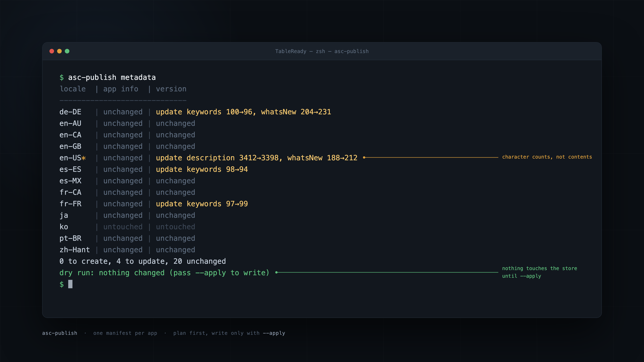644x362 pixels.
Task: Click the green zoom window button
Action: click(x=67, y=51)
